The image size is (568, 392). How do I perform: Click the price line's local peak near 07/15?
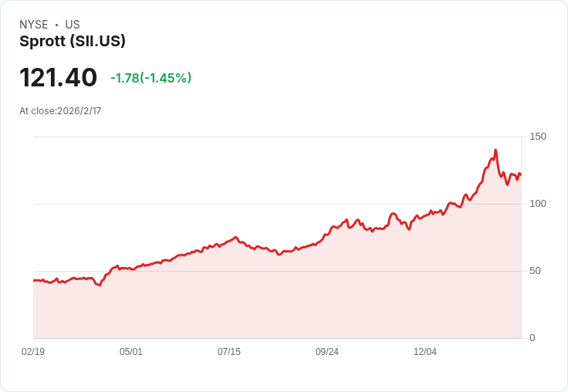point(235,237)
